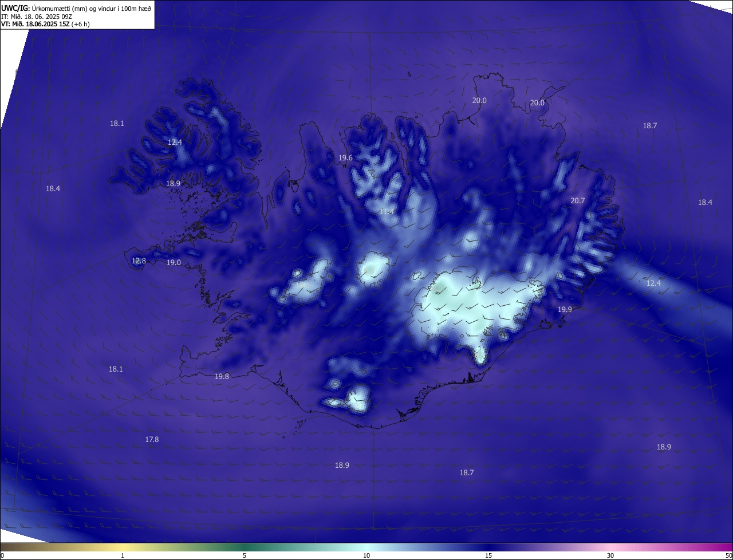Click the precipitation color scale bar

click(x=366, y=547)
